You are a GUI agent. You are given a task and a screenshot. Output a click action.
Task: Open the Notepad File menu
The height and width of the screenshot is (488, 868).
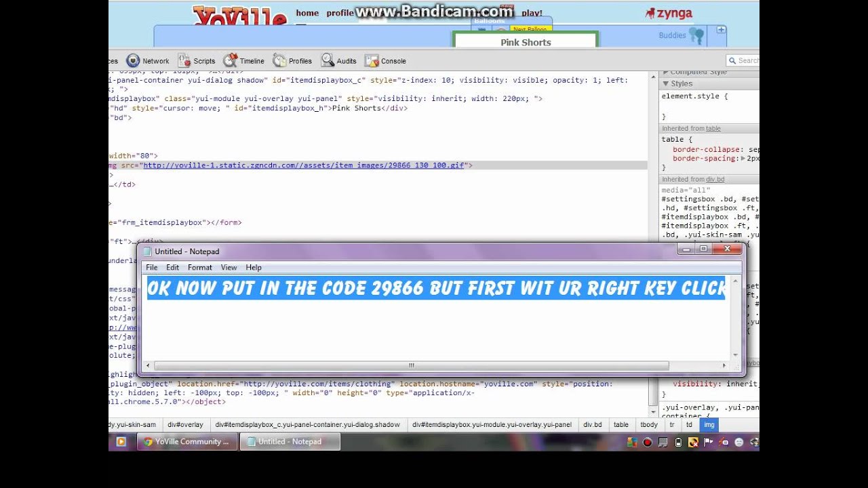(151, 268)
